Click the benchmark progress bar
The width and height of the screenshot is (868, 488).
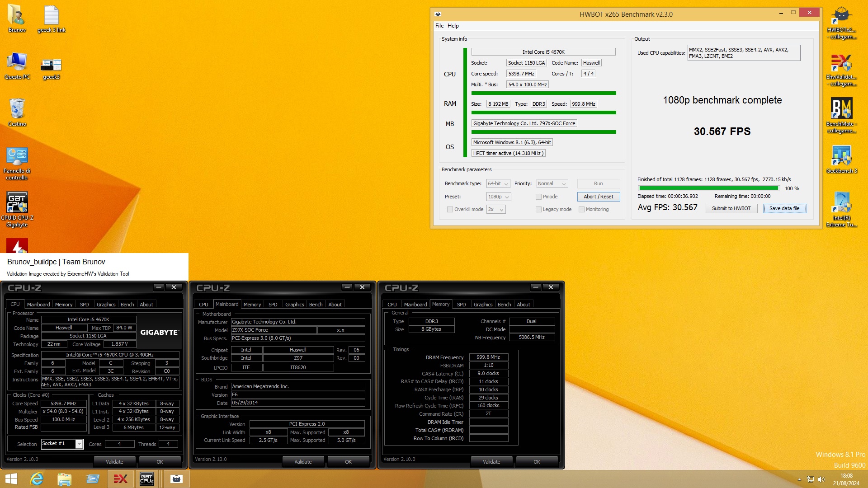coord(709,188)
